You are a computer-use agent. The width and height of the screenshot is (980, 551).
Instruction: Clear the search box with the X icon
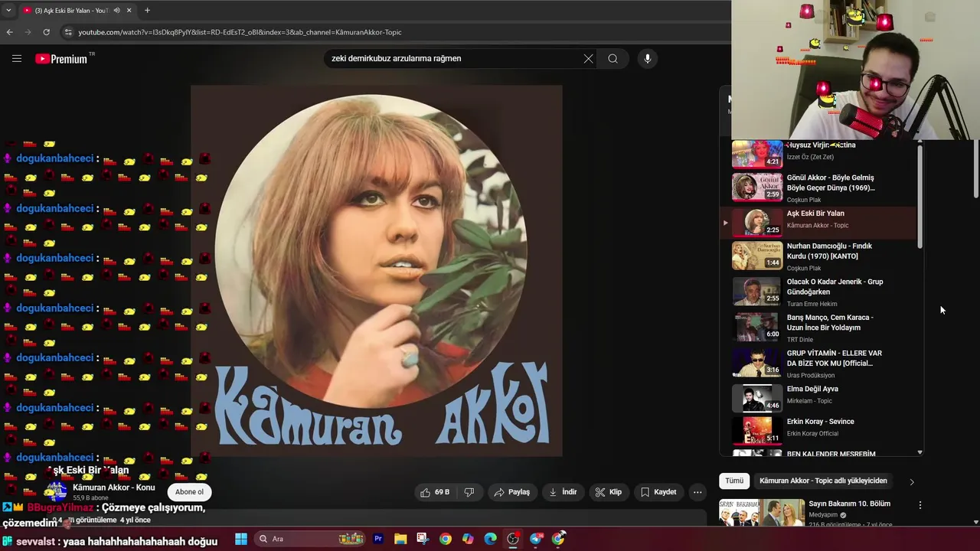[x=588, y=59]
